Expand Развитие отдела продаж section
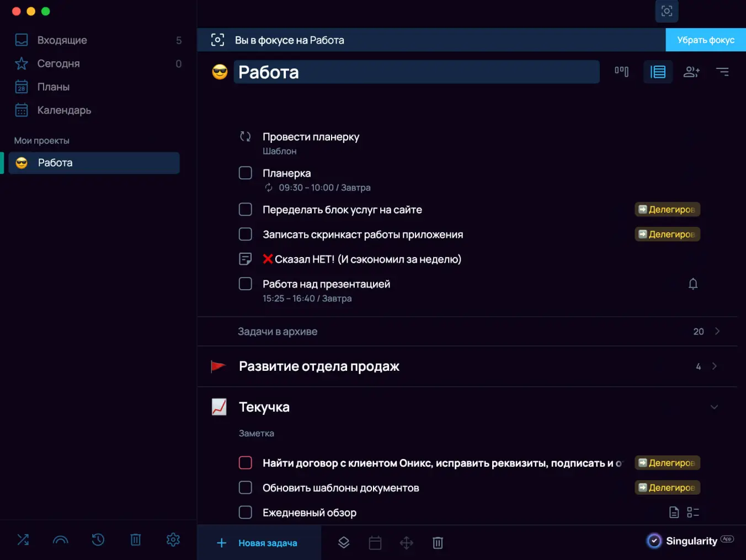746x560 pixels. point(715,366)
